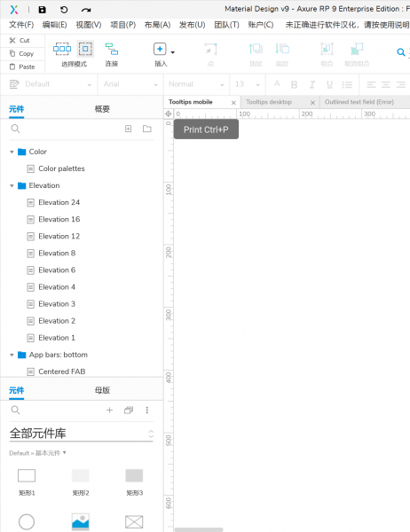Viewport: 410px width, 532px height.
Task: Click the text color A icon
Action: [x=277, y=84]
